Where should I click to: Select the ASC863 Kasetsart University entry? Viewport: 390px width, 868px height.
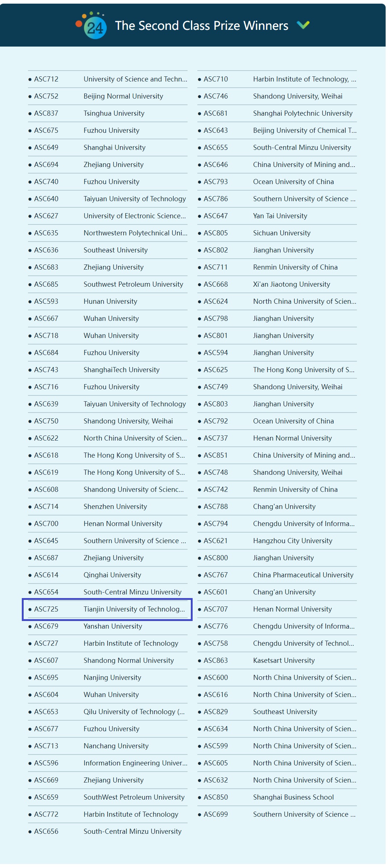(x=277, y=660)
